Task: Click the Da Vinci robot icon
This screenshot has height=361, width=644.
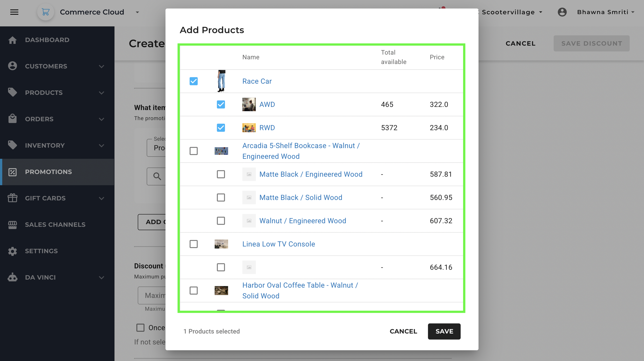Action: coord(12,277)
